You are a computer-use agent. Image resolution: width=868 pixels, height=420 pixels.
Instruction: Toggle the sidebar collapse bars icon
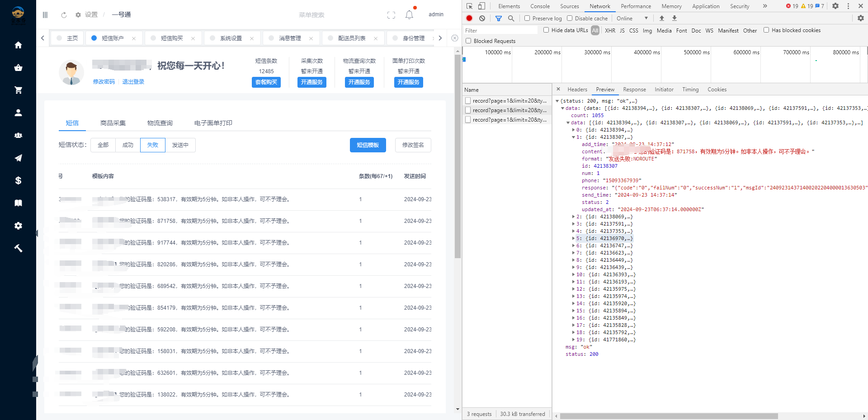tap(45, 15)
